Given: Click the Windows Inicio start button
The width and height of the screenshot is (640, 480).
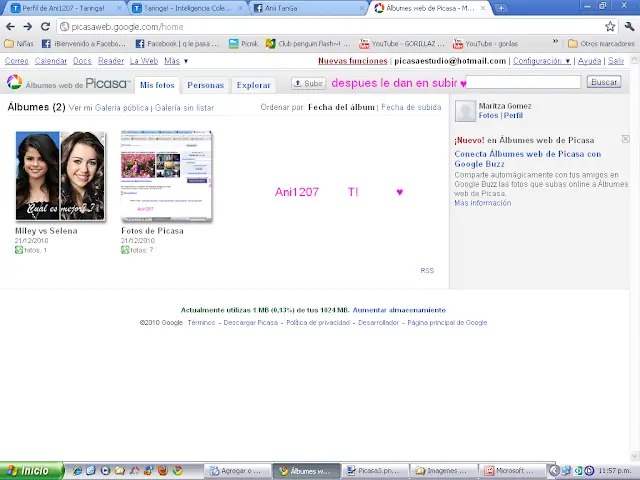Looking at the screenshot, I should tap(30, 470).
